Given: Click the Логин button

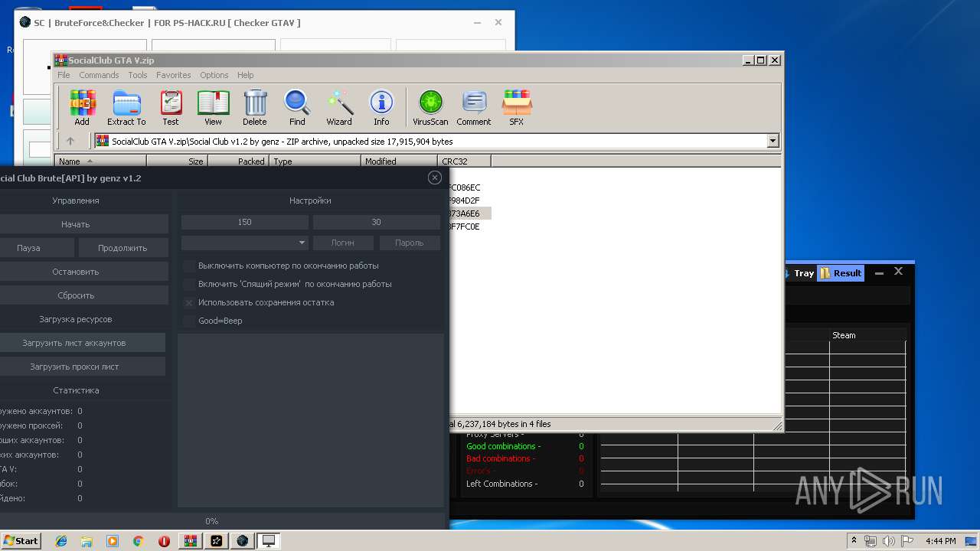Looking at the screenshot, I should pos(343,243).
